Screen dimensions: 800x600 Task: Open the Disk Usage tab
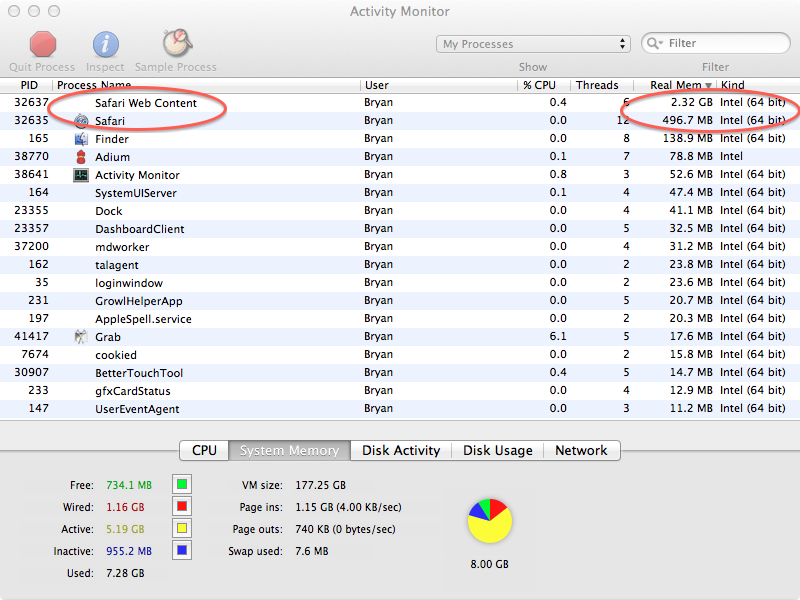tap(497, 451)
